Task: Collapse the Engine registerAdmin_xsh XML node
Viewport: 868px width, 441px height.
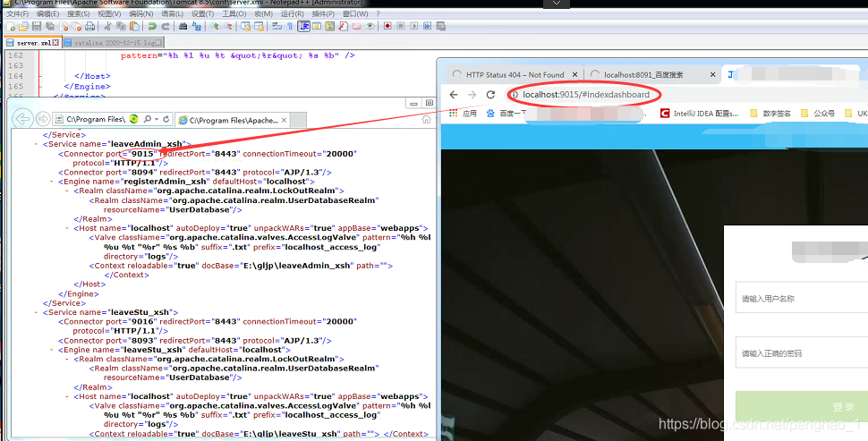Action: pyautogui.click(x=52, y=182)
